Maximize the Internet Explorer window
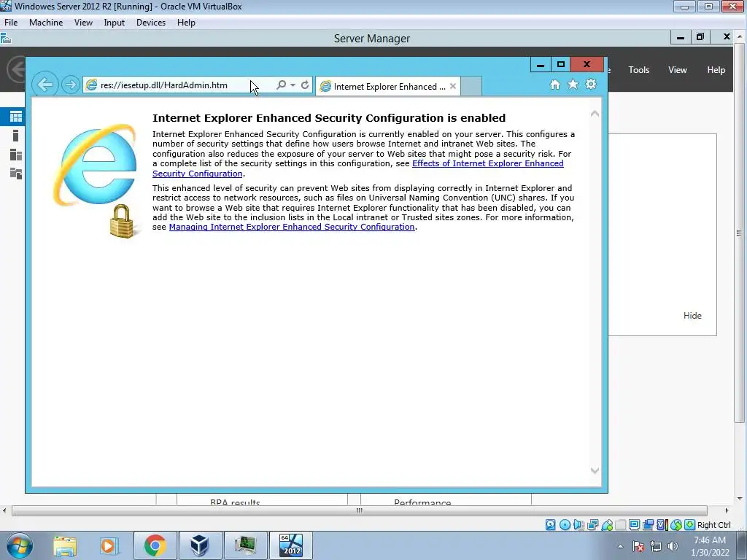 coord(561,64)
